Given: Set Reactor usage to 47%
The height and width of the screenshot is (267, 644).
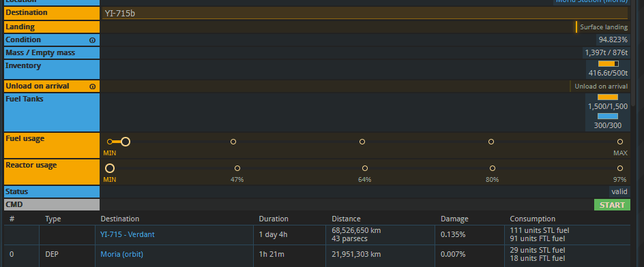Looking at the screenshot, I should pyautogui.click(x=237, y=168).
